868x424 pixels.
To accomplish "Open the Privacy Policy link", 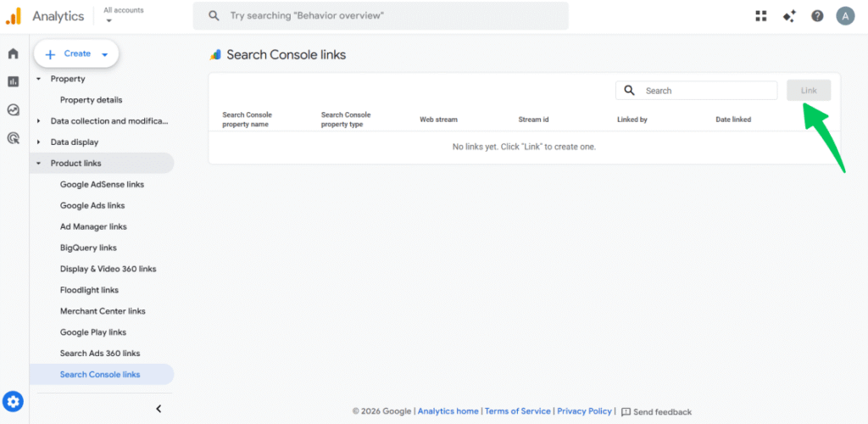I will click(585, 411).
